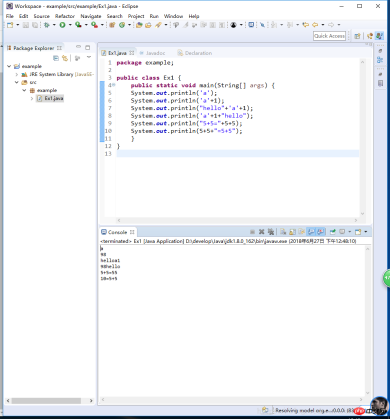The height and width of the screenshot is (419, 390).
Task: Minimize the Package Explorer view
Action: (78, 47)
